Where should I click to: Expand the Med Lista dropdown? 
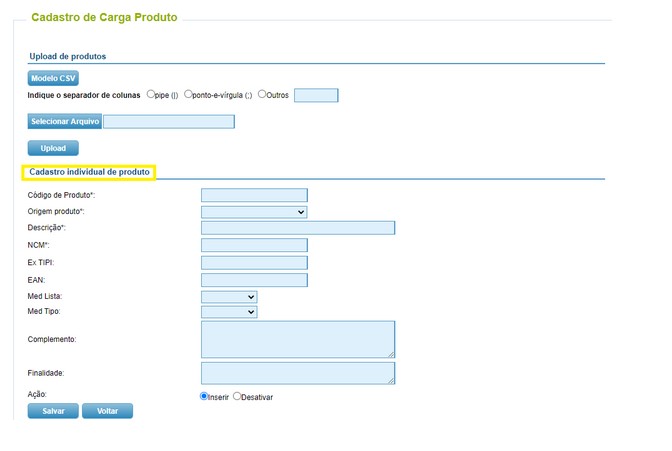point(229,297)
